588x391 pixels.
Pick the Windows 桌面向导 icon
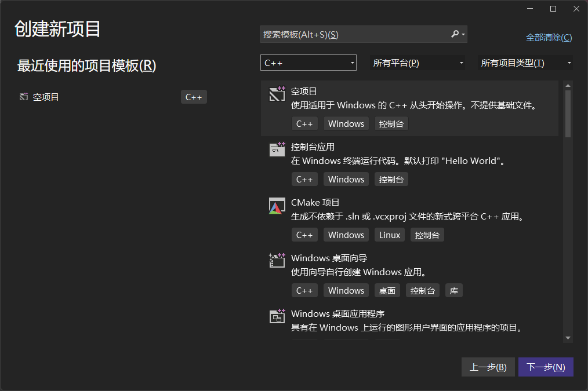[277, 260]
